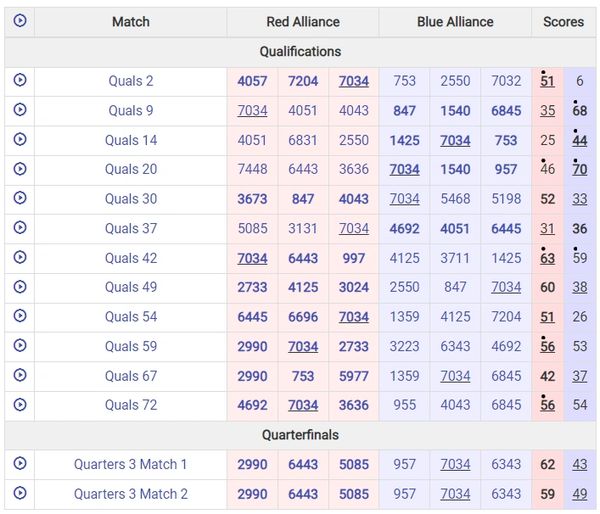Open team 5977 in Quals 67 row

(353, 376)
